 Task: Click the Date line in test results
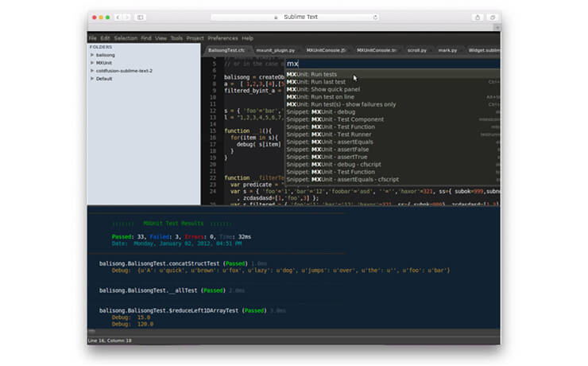pyautogui.click(x=176, y=243)
